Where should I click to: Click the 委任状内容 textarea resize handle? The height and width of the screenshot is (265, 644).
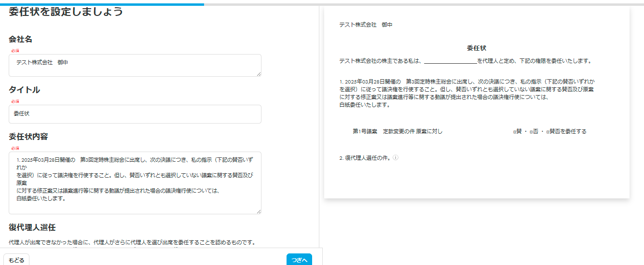pyautogui.click(x=259, y=212)
